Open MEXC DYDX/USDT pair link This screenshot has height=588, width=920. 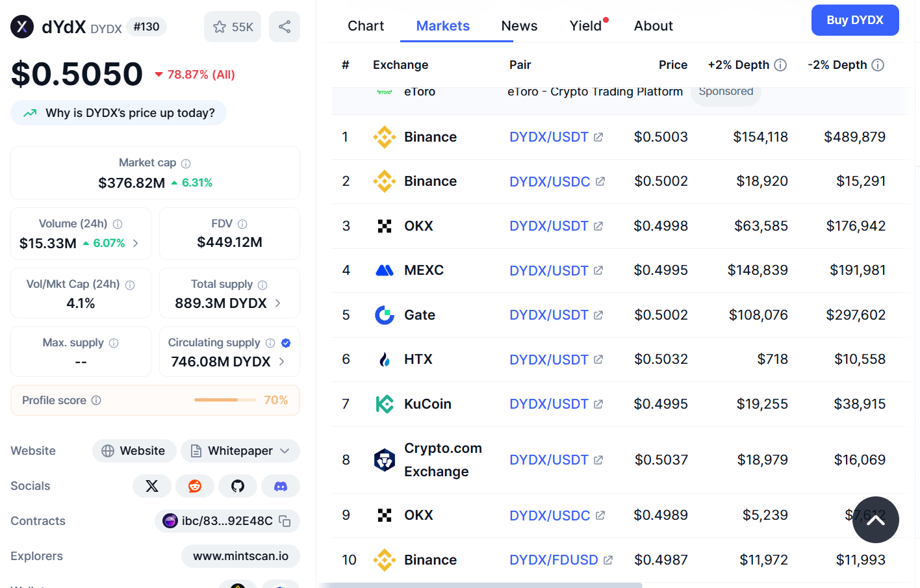(x=556, y=270)
